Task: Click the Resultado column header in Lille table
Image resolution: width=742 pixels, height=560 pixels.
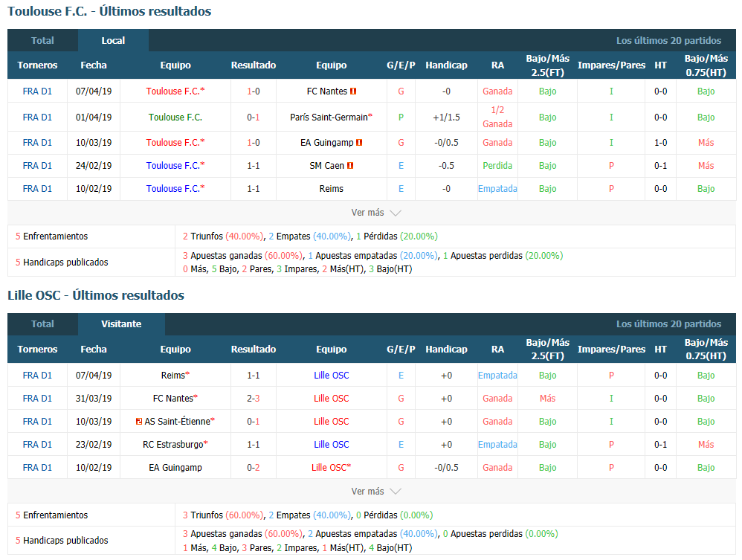Action: point(254,350)
